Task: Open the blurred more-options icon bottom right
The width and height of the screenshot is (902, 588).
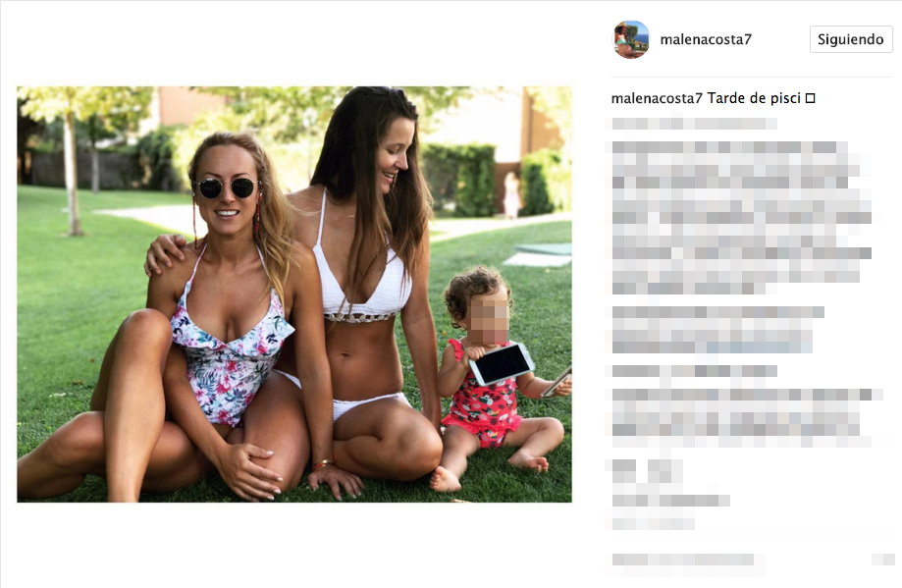Action: 883,560
